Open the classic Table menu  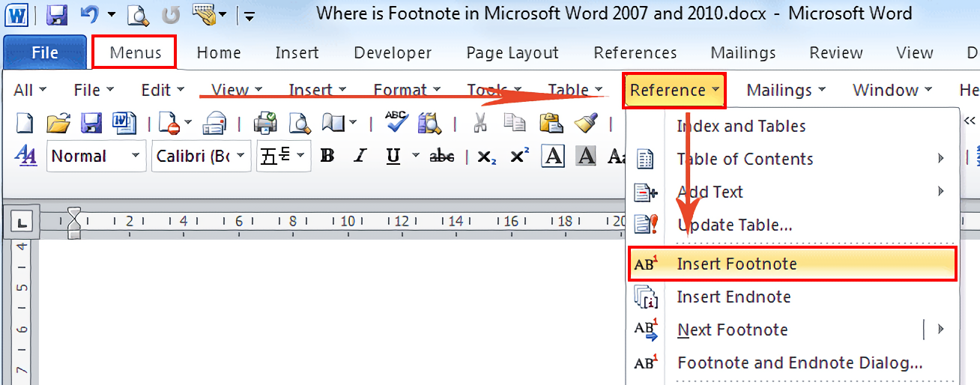(575, 90)
